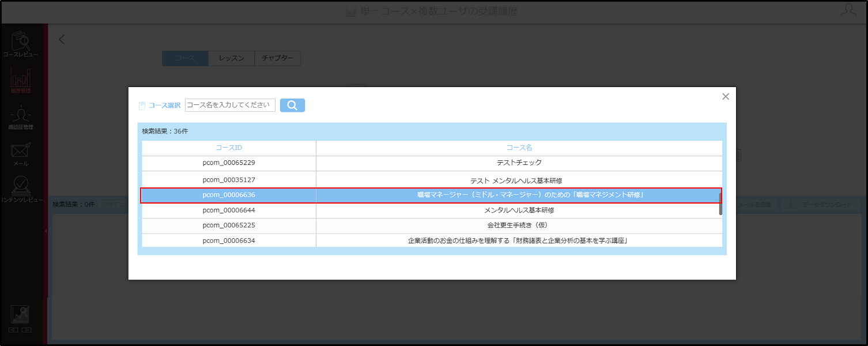Select 財務諸表と企業分析の基本を学ぶ講座 course
Viewport: 868px width, 346px height.
click(x=518, y=240)
